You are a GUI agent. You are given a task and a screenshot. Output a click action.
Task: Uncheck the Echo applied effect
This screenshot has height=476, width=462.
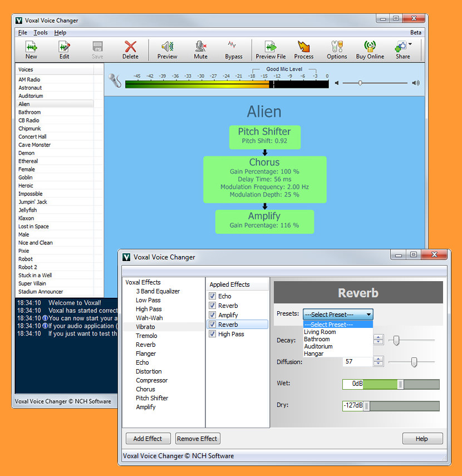(213, 296)
